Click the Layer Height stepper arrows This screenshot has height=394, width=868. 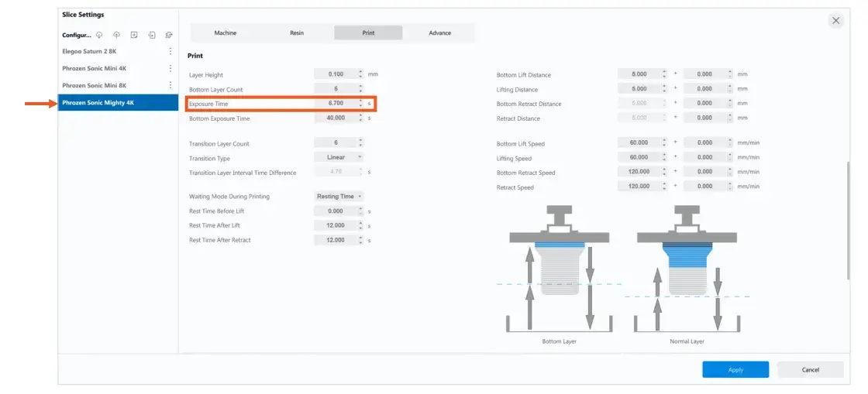click(360, 74)
